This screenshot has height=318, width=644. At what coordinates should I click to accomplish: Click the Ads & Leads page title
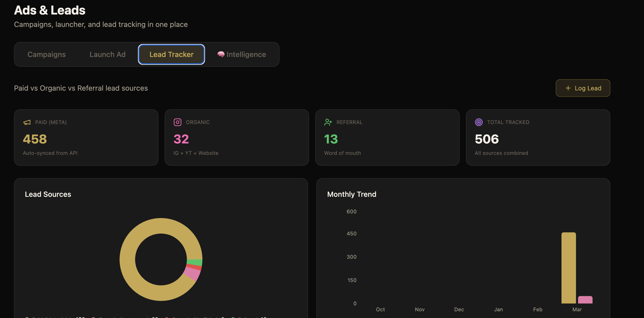tap(50, 10)
